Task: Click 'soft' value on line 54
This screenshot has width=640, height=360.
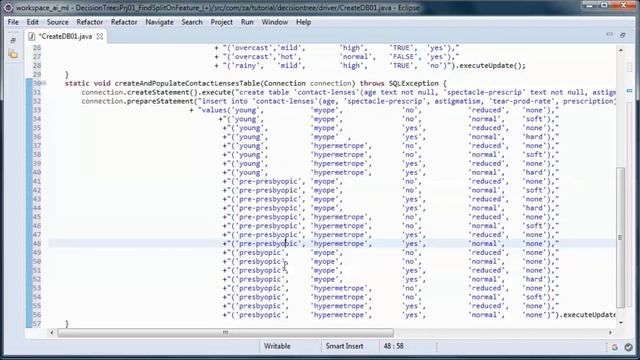Action: (x=534, y=297)
